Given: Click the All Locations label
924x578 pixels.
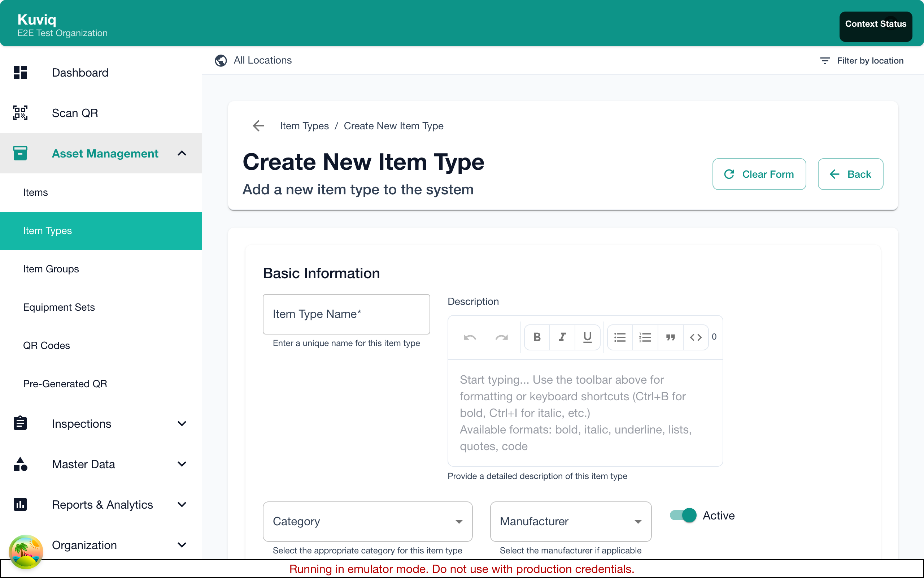Looking at the screenshot, I should (x=263, y=60).
